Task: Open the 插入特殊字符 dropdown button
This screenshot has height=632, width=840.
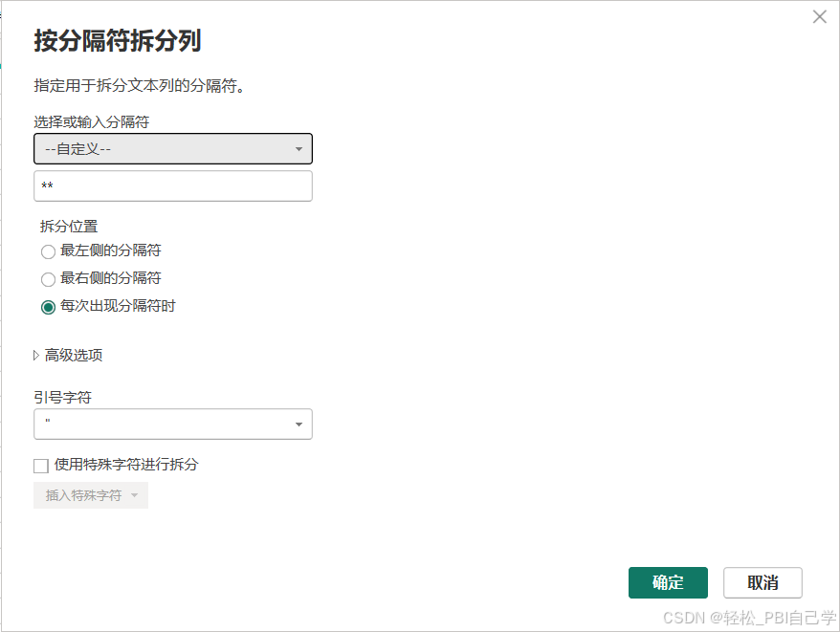Action: click(91, 495)
